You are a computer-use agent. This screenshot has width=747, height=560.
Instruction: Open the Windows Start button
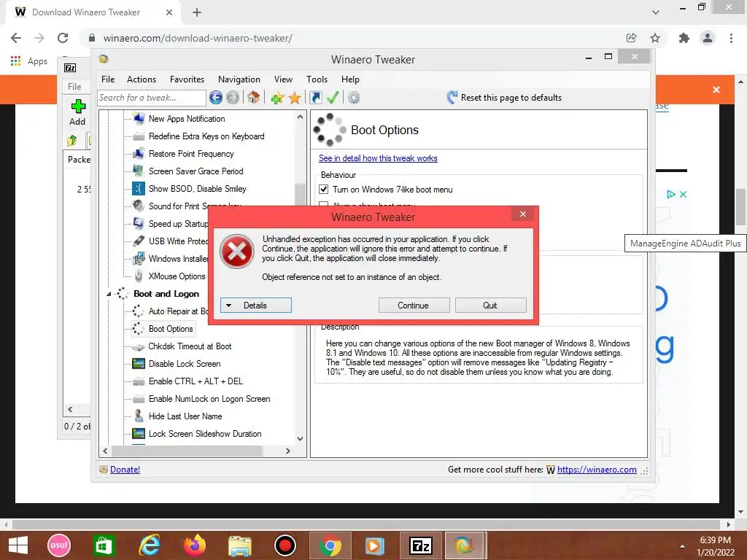point(18,545)
